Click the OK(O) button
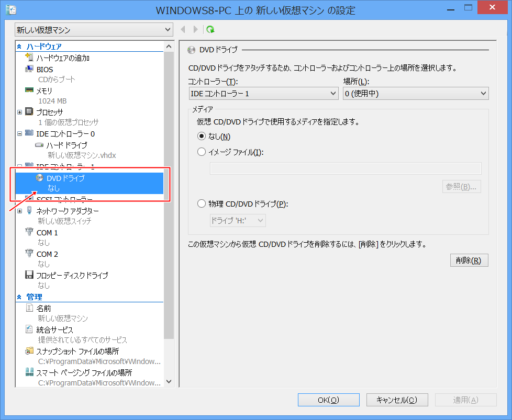This screenshot has height=420, width=512. 328,400
